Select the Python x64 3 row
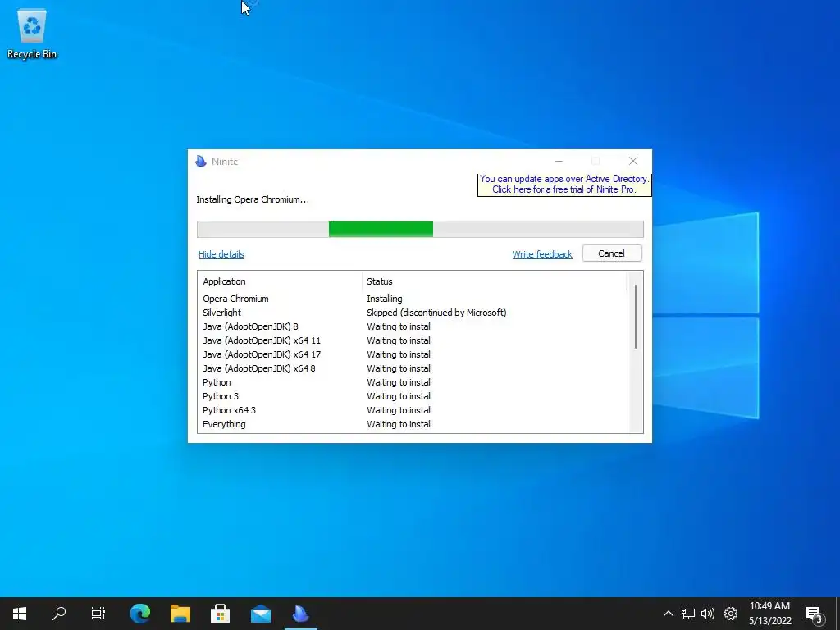 coord(413,410)
